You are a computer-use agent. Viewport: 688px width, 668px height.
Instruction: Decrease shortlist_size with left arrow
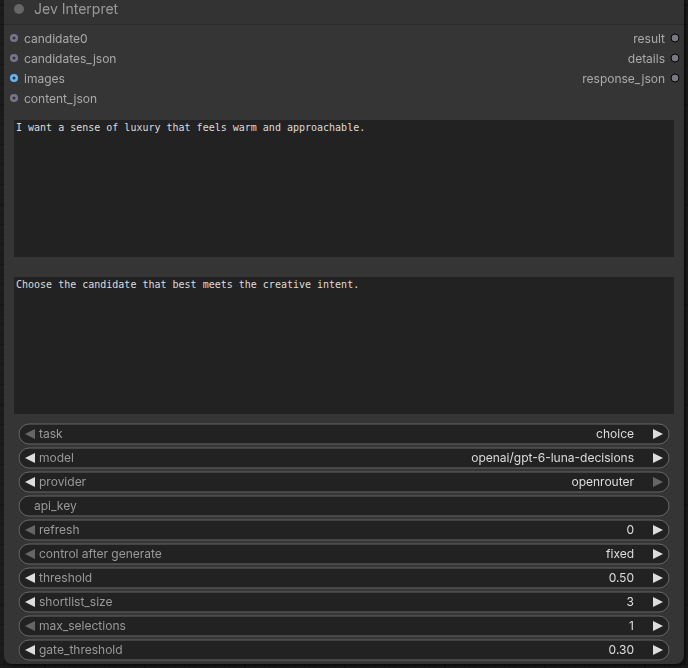coord(30,602)
